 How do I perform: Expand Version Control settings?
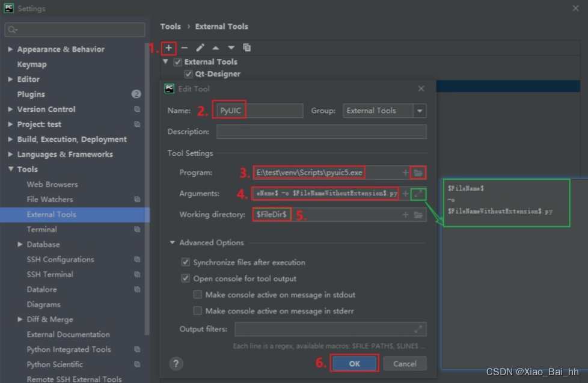10,109
